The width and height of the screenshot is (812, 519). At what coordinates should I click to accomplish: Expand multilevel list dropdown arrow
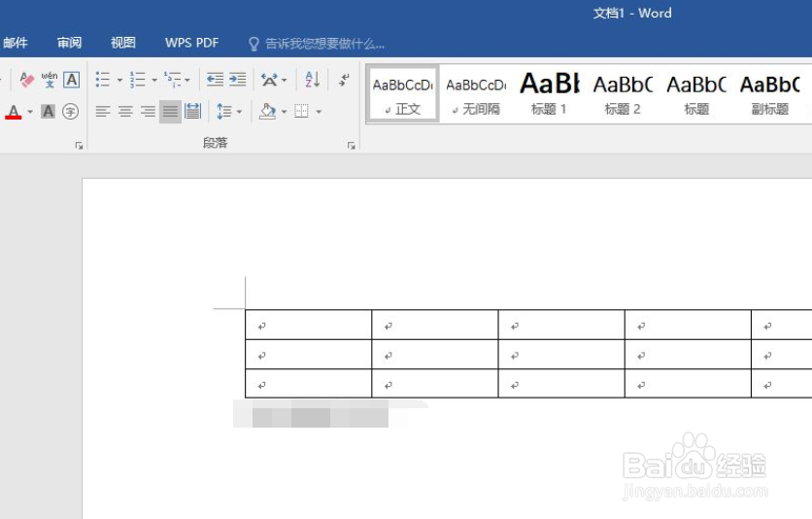coord(187,81)
